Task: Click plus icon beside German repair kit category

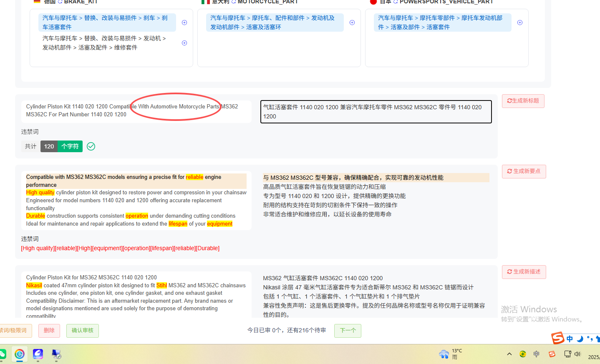Action: click(x=184, y=43)
